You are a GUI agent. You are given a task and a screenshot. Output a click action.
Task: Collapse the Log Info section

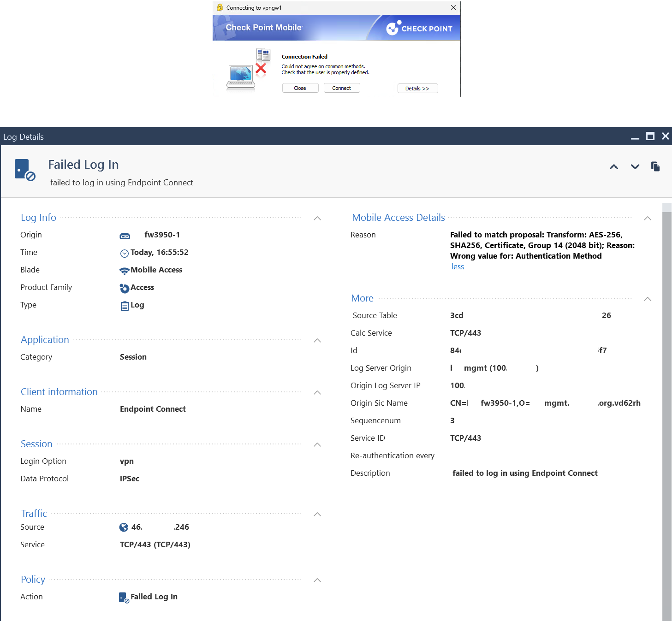[317, 218]
